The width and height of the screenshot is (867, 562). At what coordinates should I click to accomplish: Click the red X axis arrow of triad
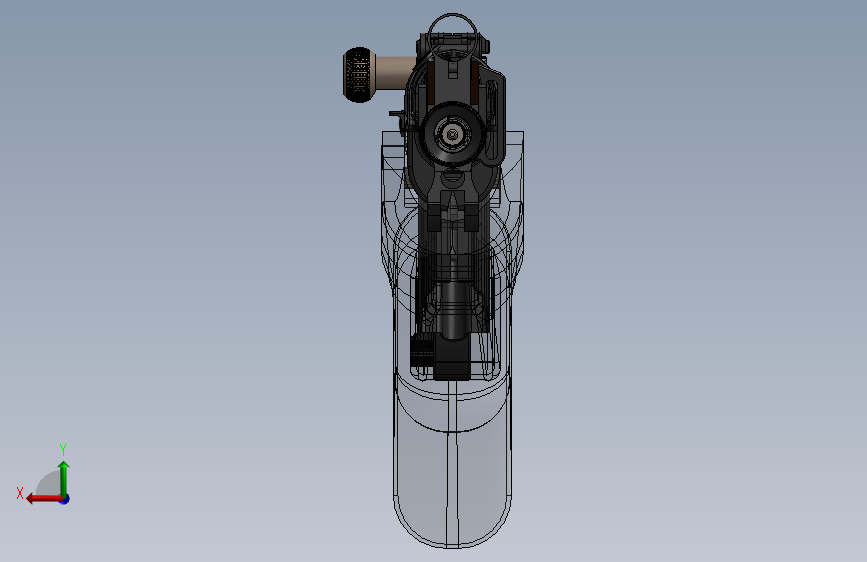44,499
